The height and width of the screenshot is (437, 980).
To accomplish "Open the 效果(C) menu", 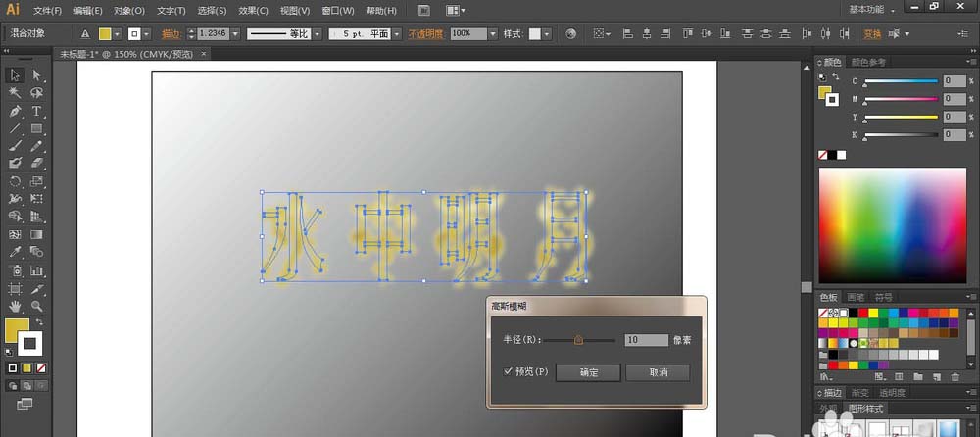I will [x=253, y=11].
